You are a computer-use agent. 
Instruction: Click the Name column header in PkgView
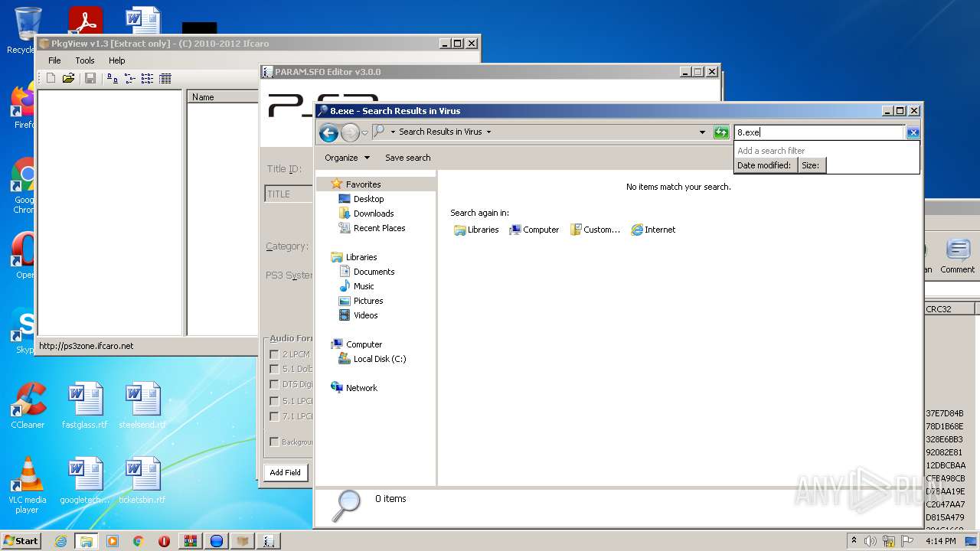223,97
